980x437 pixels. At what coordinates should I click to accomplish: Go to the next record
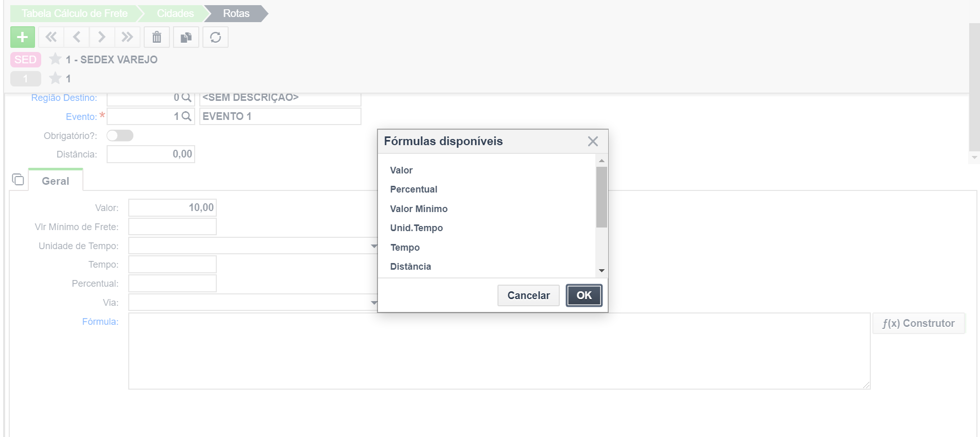tap(101, 37)
